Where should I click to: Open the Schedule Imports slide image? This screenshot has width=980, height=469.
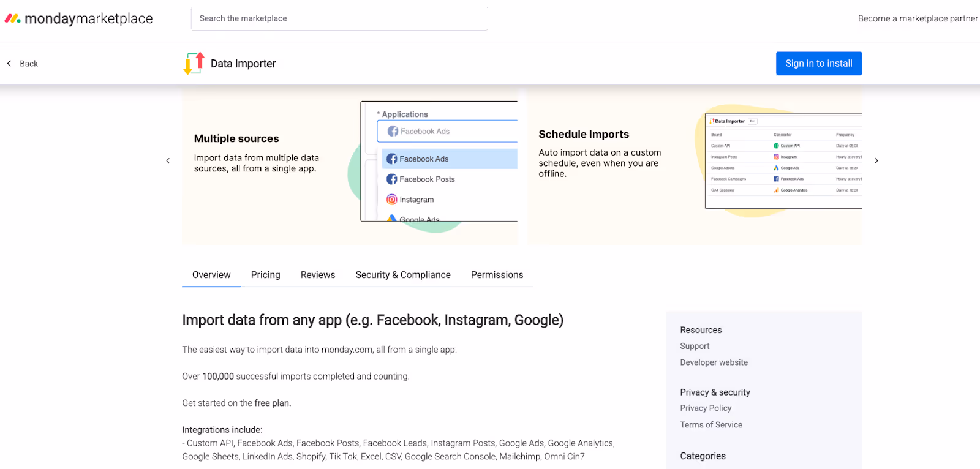(x=695, y=165)
